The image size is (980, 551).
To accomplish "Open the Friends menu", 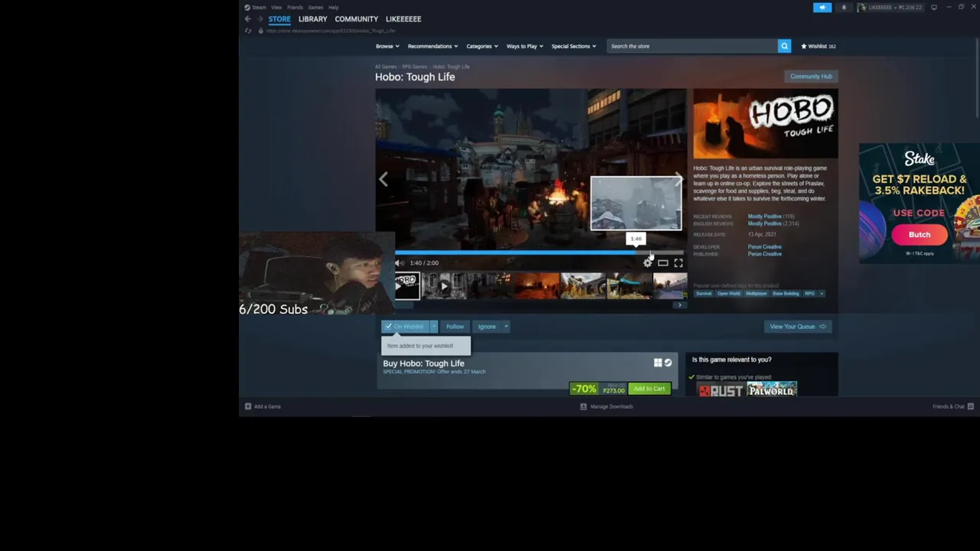I will coord(295,8).
